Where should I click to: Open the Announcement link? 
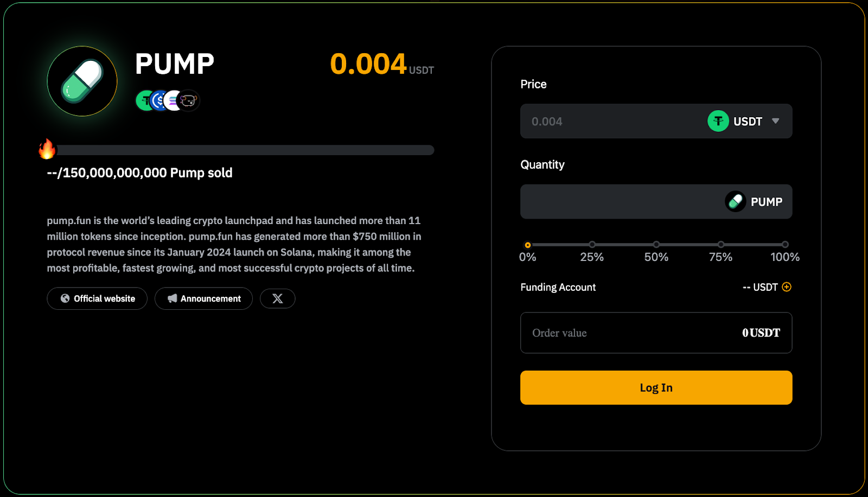click(x=203, y=298)
